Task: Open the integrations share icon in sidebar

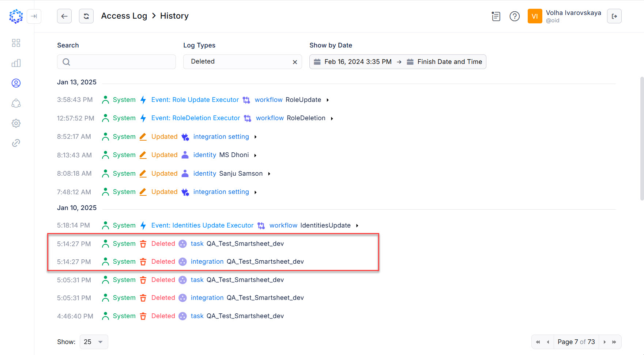Action: coord(16,103)
